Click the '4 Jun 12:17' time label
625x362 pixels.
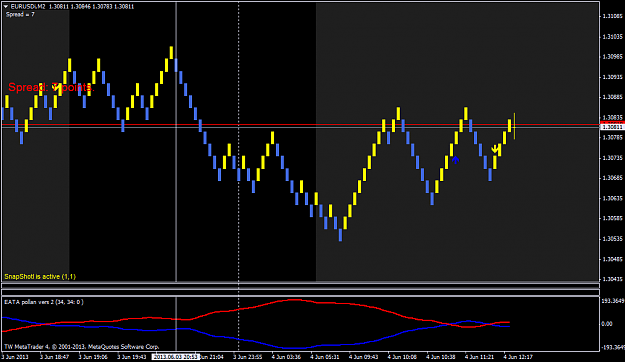click(519, 357)
